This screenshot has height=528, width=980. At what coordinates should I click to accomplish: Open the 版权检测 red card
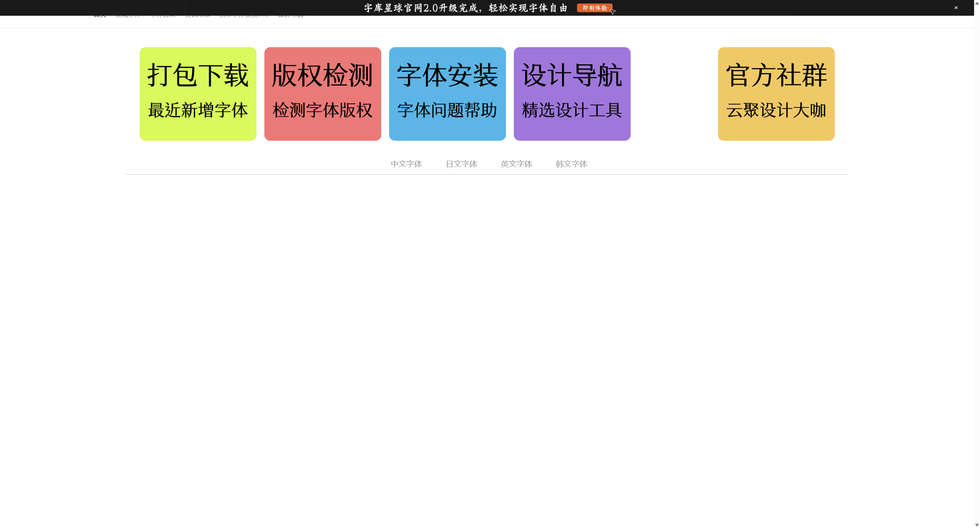[x=323, y=94]
